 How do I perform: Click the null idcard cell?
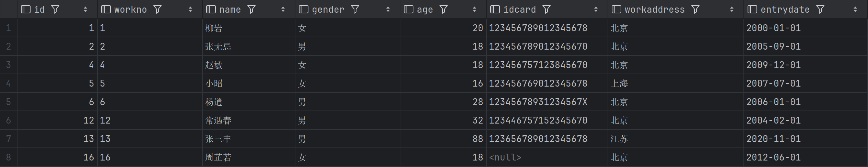(505, 157)
